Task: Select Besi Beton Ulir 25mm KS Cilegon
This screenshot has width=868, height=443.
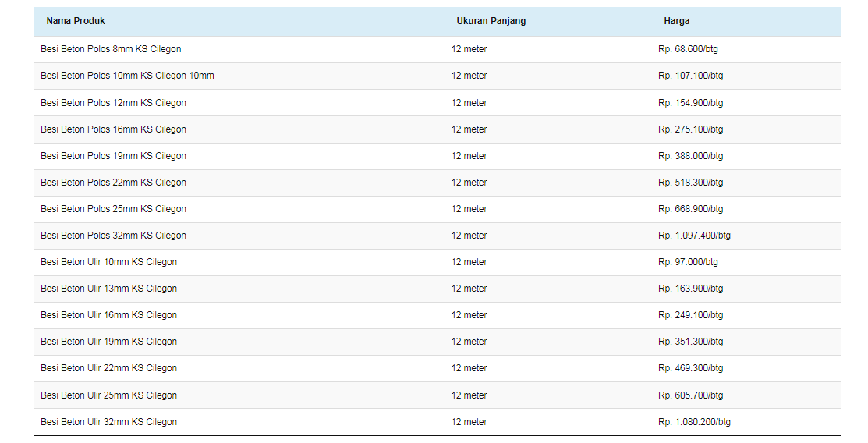Action: (x=109, y=395)
